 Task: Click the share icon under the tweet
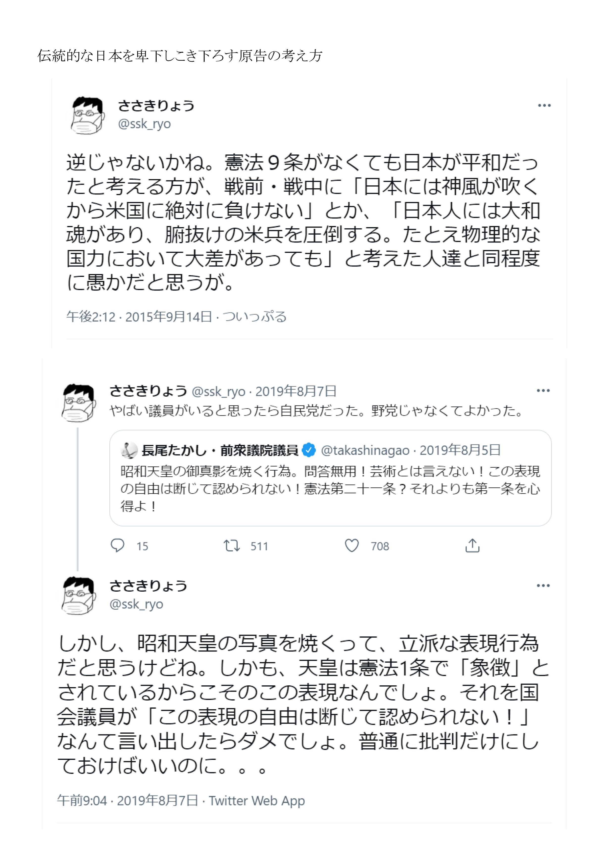pos(472,546)
